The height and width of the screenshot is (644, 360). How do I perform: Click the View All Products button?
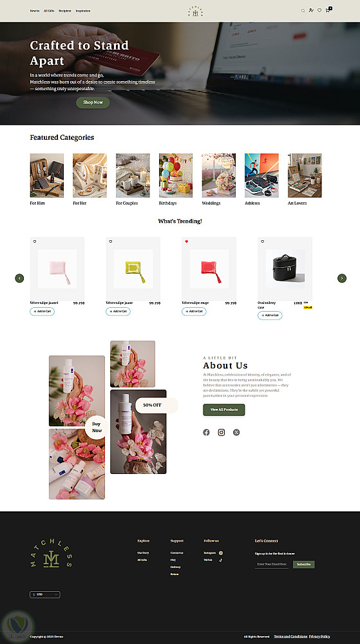point(223,410)
